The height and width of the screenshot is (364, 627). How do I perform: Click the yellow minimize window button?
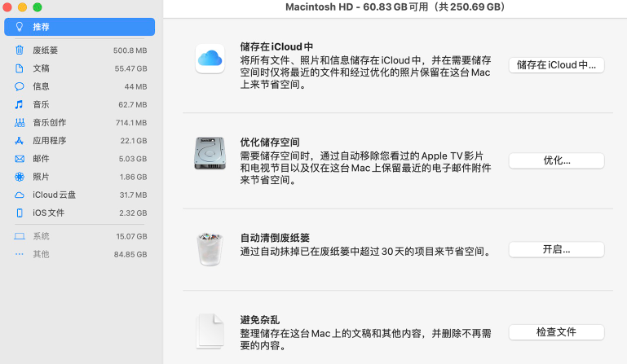coord(22,7)
